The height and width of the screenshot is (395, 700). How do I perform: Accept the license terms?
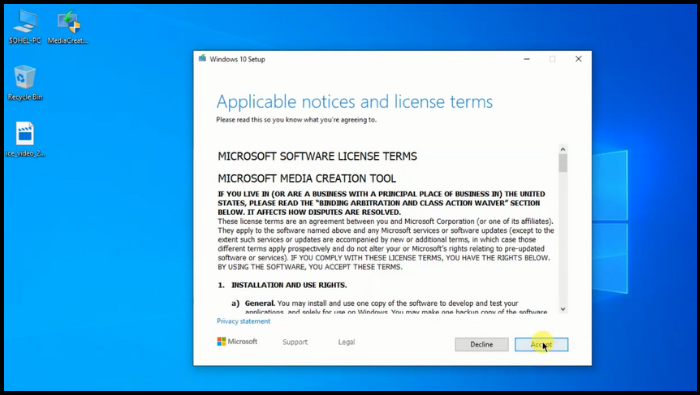coord(541,344)
